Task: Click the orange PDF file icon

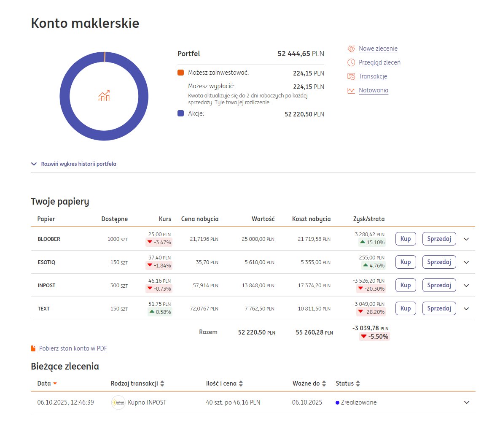Action: tap(33, 348)
